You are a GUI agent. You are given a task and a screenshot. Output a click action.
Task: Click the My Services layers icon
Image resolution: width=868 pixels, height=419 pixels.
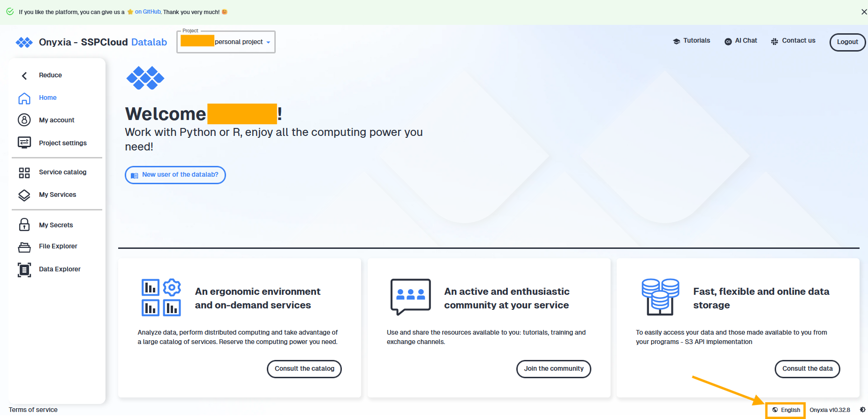24,195
